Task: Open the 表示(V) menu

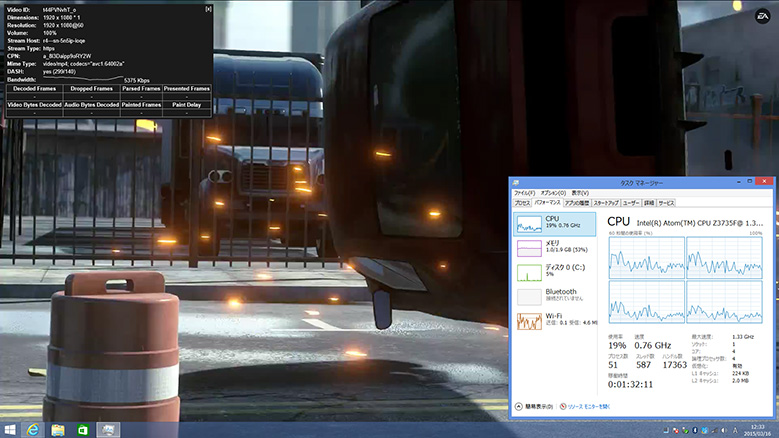Action: 580,193
